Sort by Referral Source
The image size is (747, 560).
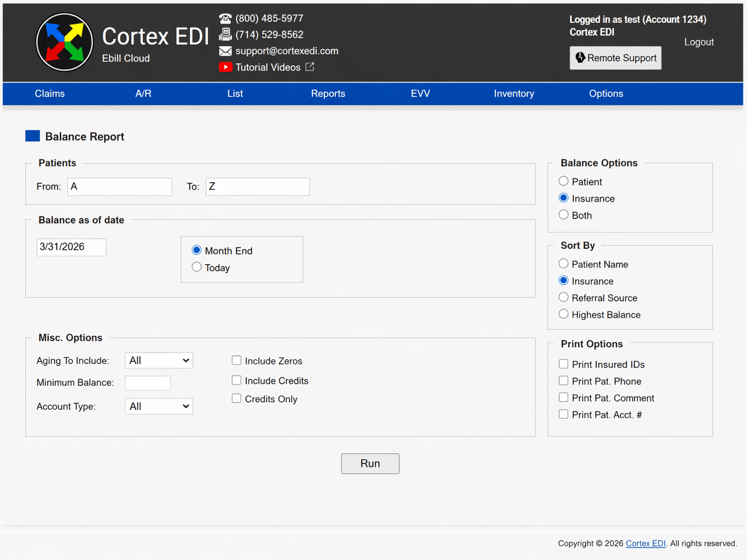563,297
